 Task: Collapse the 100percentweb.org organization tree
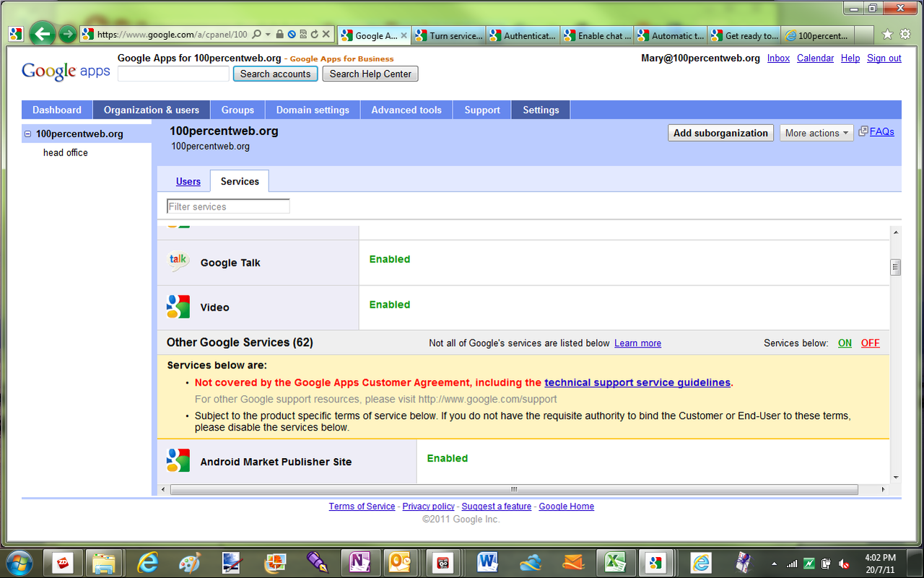(27, 134)
